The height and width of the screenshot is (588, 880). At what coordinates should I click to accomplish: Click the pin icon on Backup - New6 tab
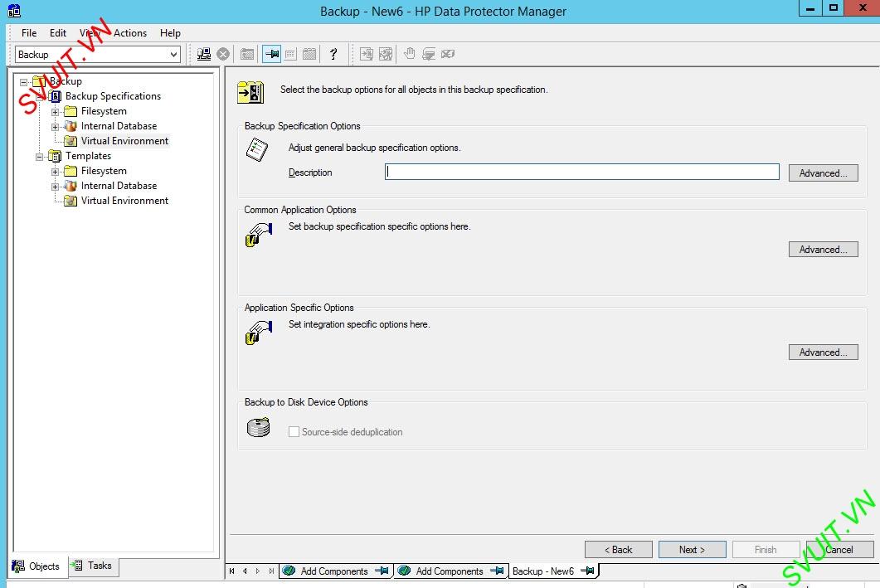(x=587, y=571)
